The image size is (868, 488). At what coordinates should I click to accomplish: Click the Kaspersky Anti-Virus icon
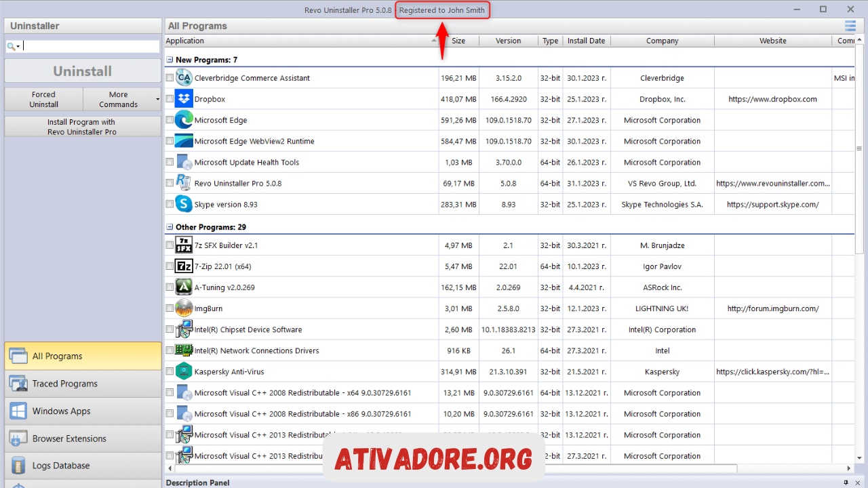pos(184,371)
